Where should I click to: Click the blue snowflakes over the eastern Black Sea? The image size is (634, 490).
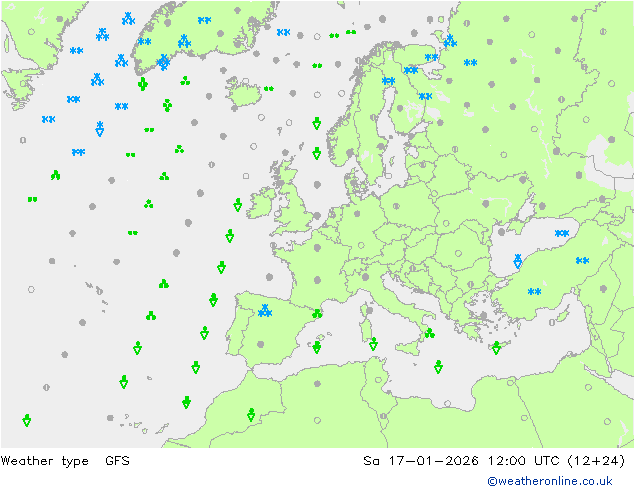click(x=562, y=233)
